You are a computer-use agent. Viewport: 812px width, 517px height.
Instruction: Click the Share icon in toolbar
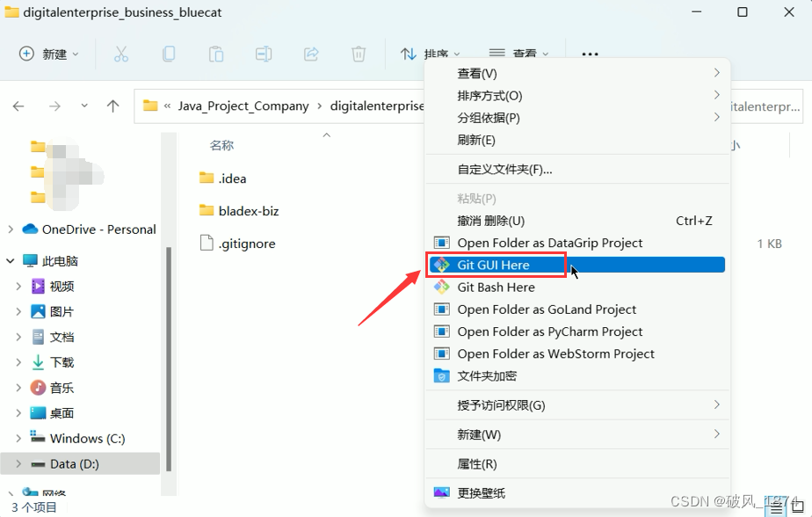tap(311, 54)
